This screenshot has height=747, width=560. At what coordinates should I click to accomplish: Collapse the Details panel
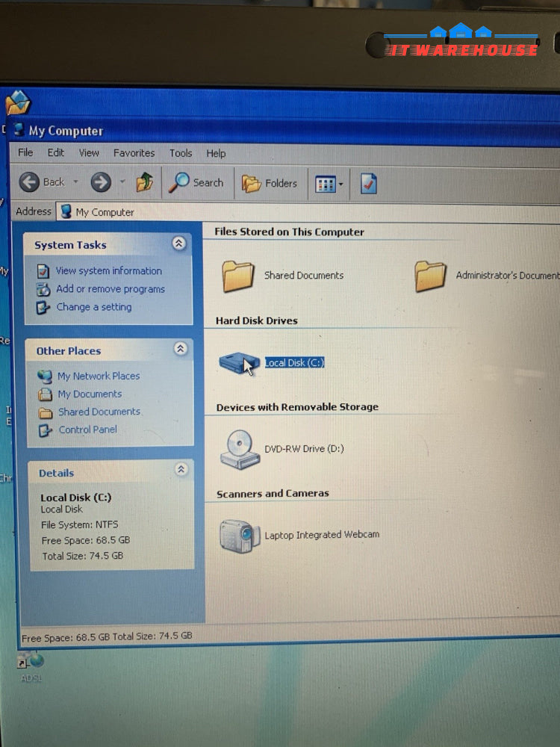coord(181,469)
